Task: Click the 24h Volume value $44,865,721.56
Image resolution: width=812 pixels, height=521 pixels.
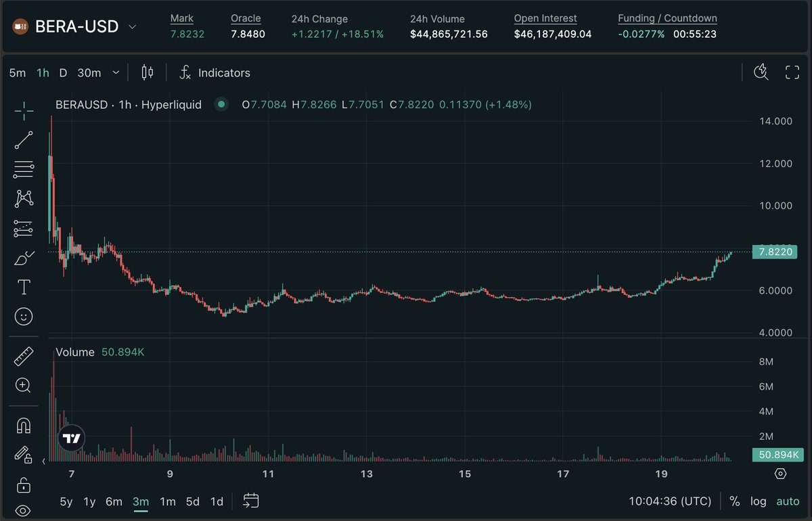Action: pyautogui.click(x=449, y=34)
